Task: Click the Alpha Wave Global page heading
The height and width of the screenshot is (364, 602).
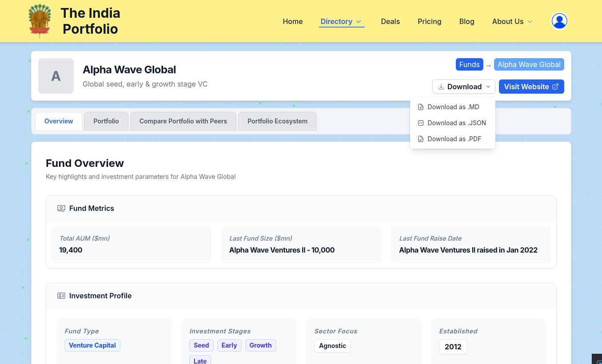Action: pos(129,70)
